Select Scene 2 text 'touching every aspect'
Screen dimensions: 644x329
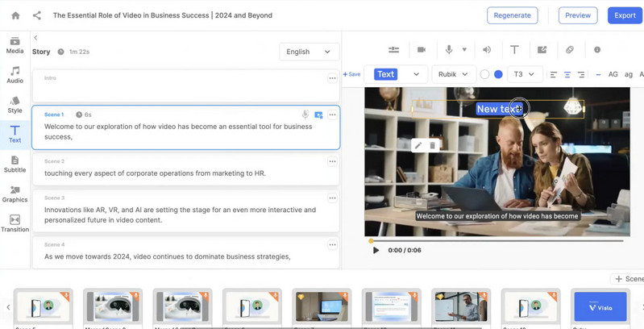(155, 173)
